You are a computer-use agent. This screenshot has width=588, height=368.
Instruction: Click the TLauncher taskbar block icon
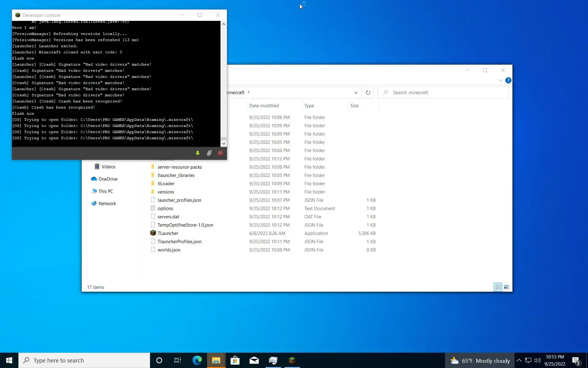292,360
